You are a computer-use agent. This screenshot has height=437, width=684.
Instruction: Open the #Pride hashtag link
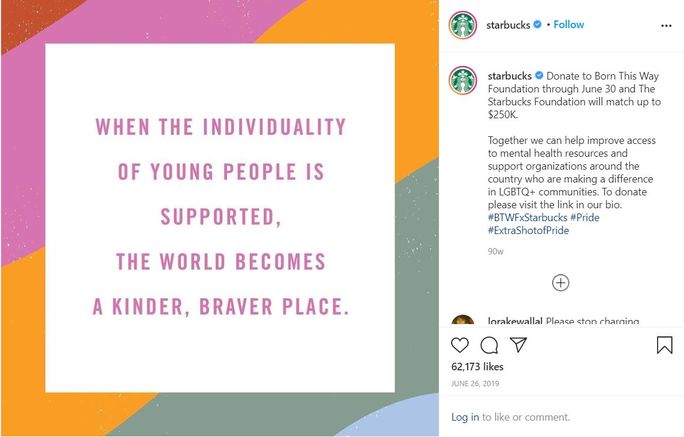coord(585,217)
